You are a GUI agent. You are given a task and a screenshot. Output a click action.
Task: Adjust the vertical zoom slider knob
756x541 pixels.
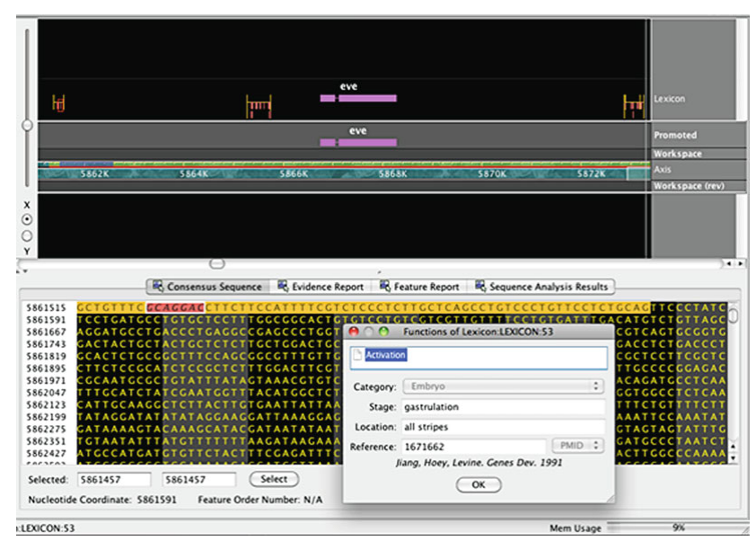pos(27,125)
